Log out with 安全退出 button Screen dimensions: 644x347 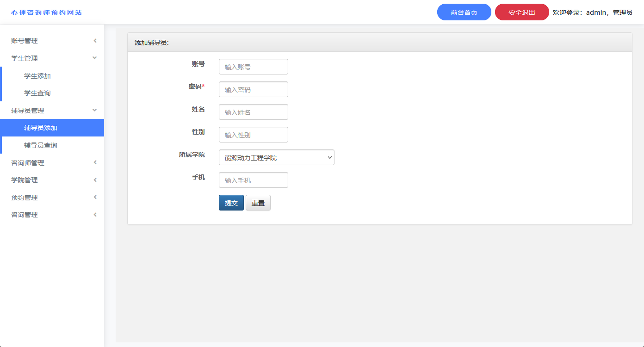coord(522,12)
